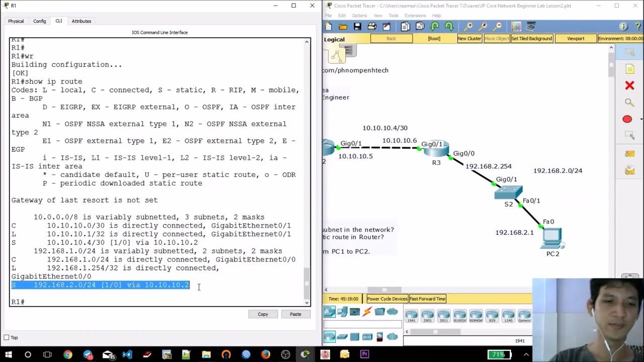Open the custom devices dialog icon
This screenshot has height=362, width=644.
[x=530, y=26]
